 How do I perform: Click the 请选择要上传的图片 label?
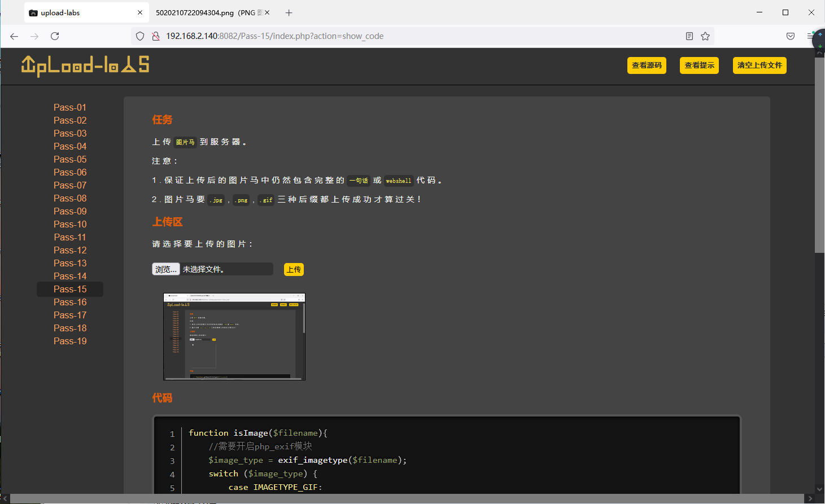(203, 244)
